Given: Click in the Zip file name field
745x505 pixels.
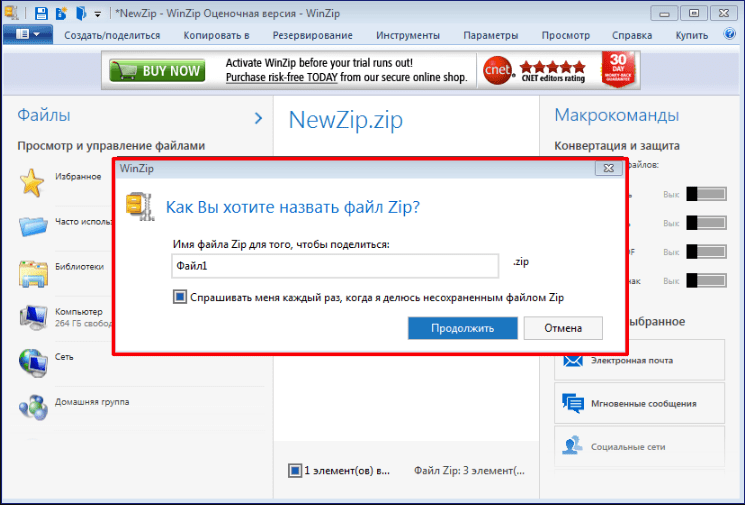Looking at the screenshot, I should pos(335,266).
